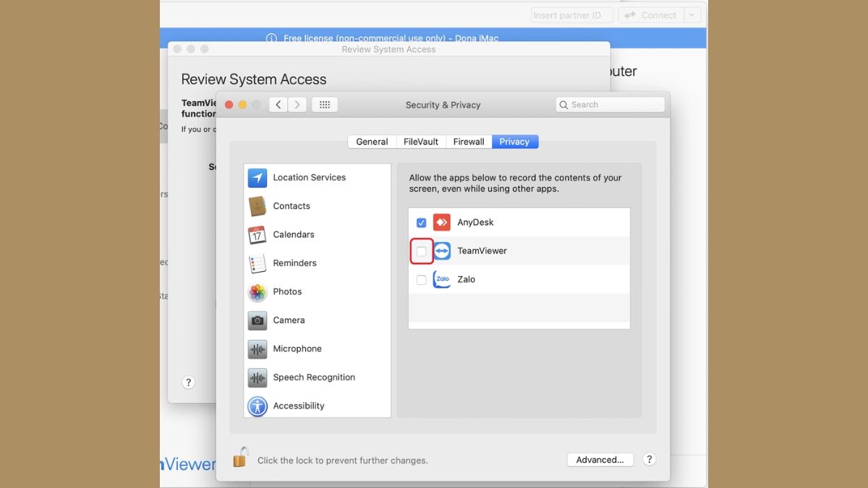Click the Review System Access heading

[254, 80]
